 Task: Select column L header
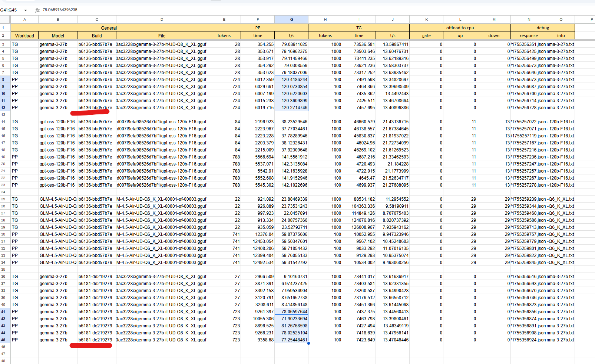click(x=460, y=19)
